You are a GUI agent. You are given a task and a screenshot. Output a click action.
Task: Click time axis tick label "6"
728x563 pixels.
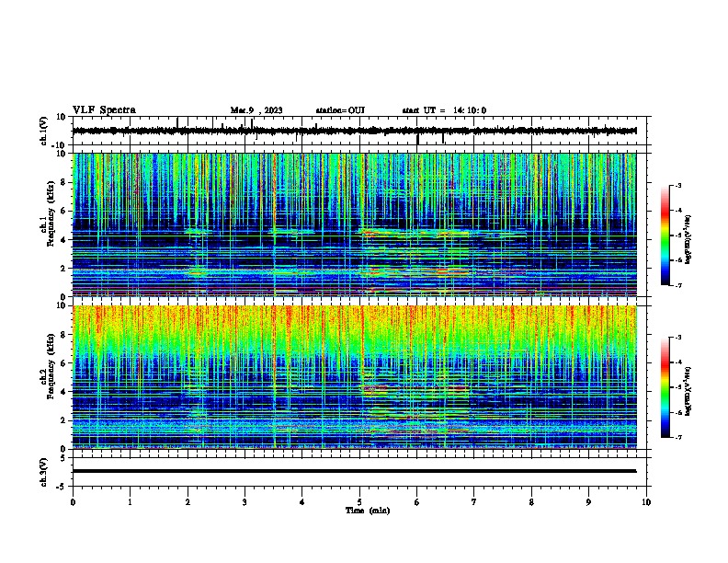(x=417, y=502)
